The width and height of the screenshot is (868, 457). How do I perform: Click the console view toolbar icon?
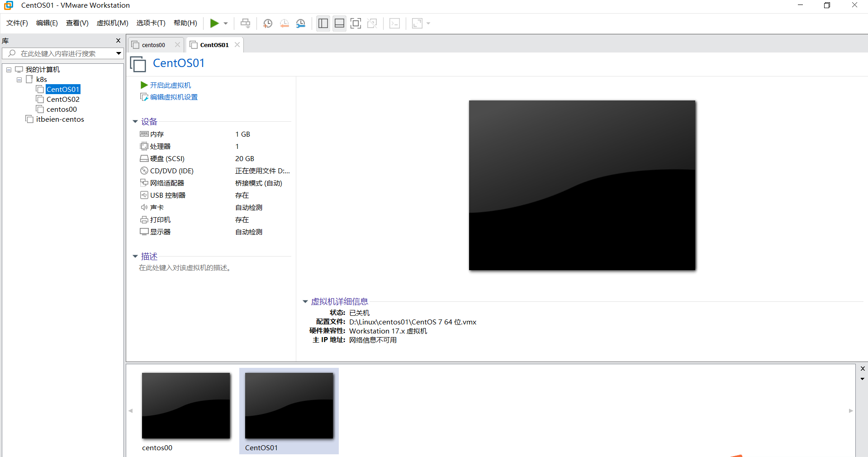(394, 23)
